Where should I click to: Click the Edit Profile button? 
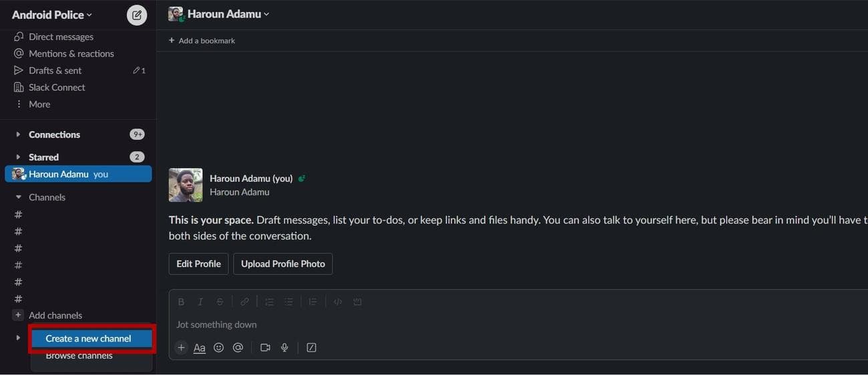[198, 263]
